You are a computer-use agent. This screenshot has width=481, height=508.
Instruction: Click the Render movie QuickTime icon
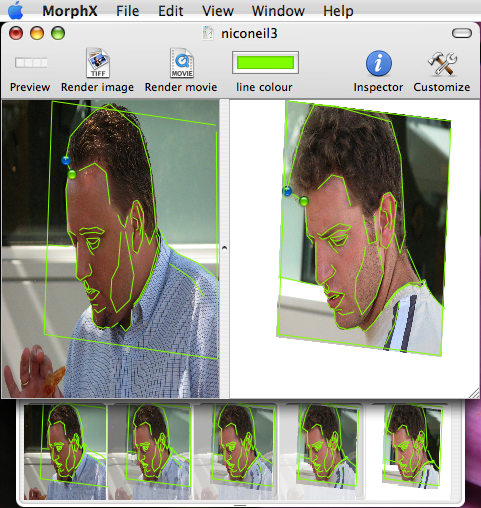pyautogui.click(x=182, y=63)
